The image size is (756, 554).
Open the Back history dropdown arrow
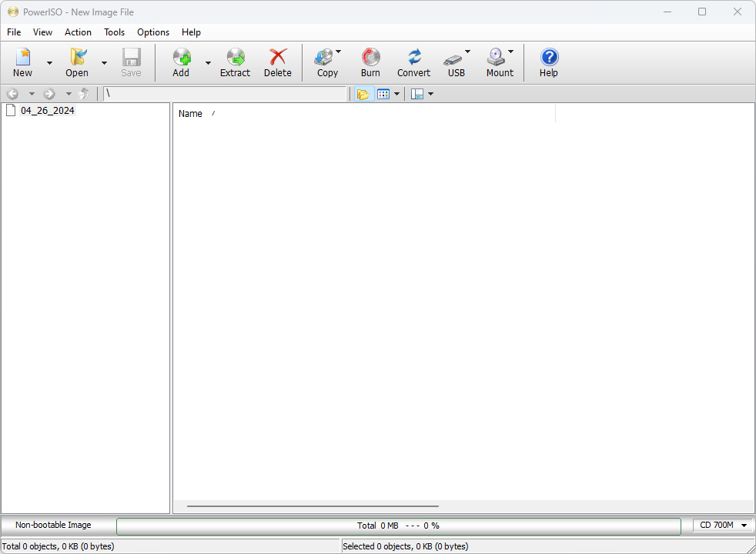coord(32,94)
